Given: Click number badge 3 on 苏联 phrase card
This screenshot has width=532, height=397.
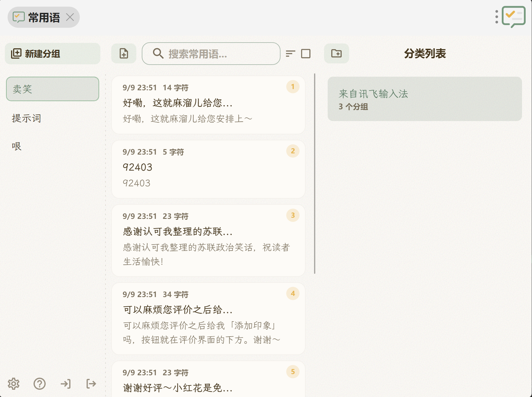Looking at the screenshot, I should 293,215.
